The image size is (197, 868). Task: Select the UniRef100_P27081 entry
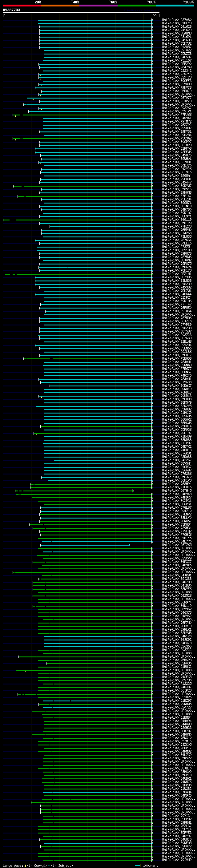pyautogui.click(x=177, y=162)
